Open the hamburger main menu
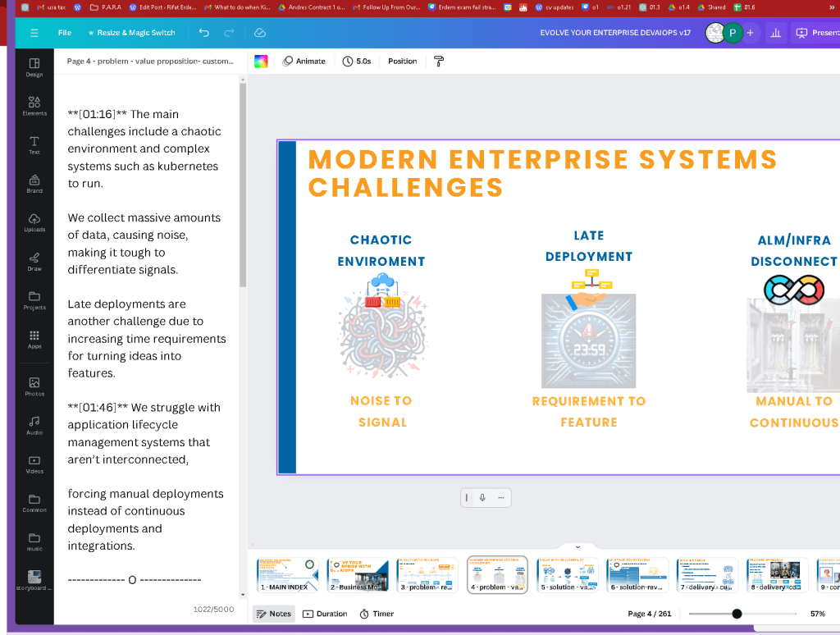 [x=34, y=33]
